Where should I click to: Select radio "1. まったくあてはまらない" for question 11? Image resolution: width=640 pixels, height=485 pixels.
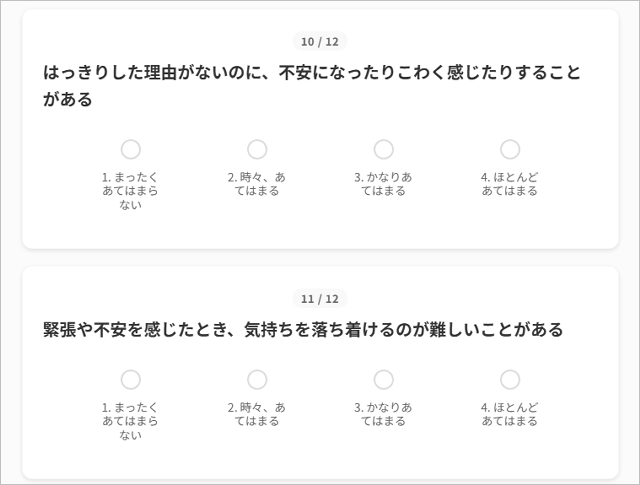tap(131, 380)
